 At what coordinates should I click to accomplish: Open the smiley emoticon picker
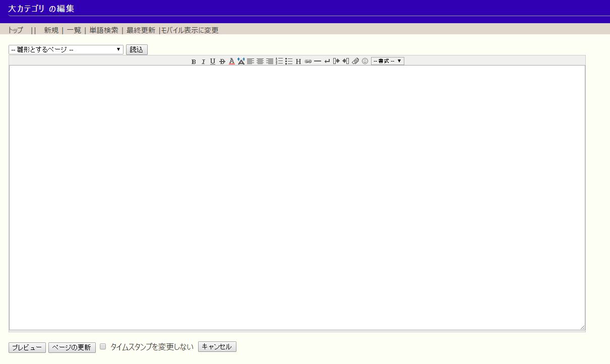click(365, 62)
